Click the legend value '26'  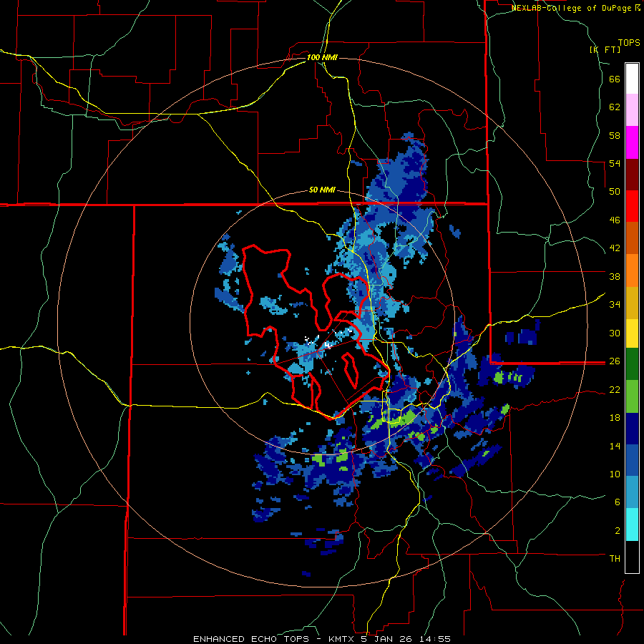615,361
